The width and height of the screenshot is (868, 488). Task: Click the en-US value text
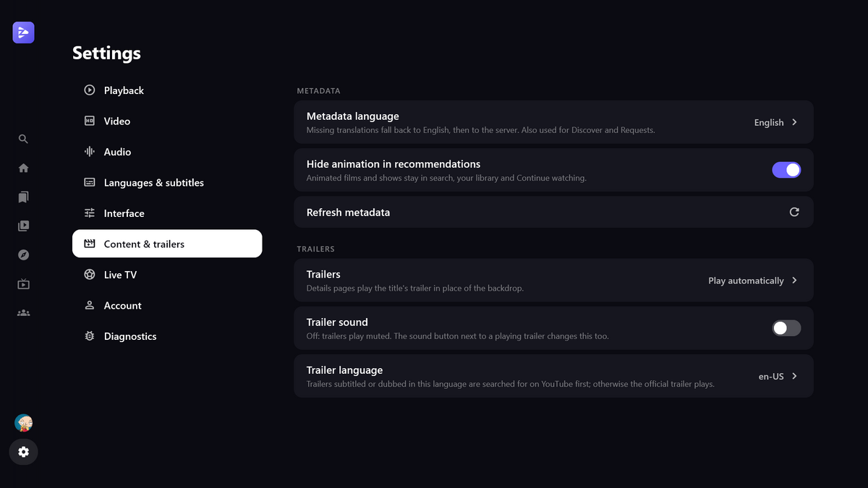point(771,376)
